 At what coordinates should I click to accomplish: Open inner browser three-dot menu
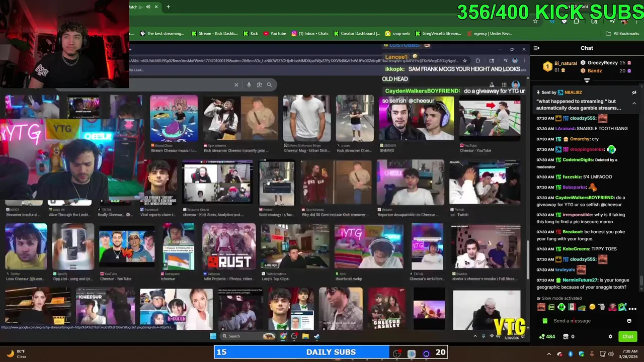click(524, 61)
